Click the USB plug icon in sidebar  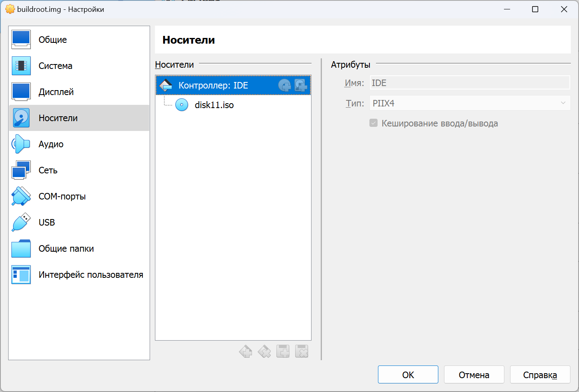[x=21, y=222]
